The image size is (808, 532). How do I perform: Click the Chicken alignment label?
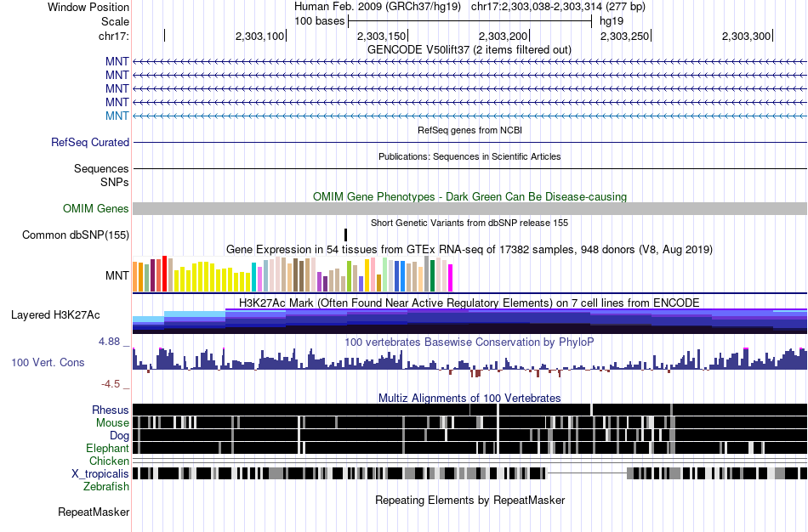click(x=109, y=461)
